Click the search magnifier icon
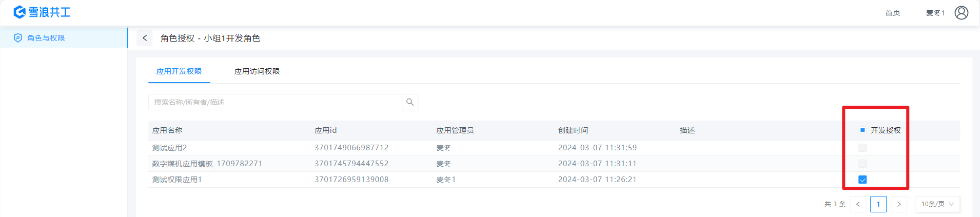This screenshot has width=980, height=217. coord(409,102)
